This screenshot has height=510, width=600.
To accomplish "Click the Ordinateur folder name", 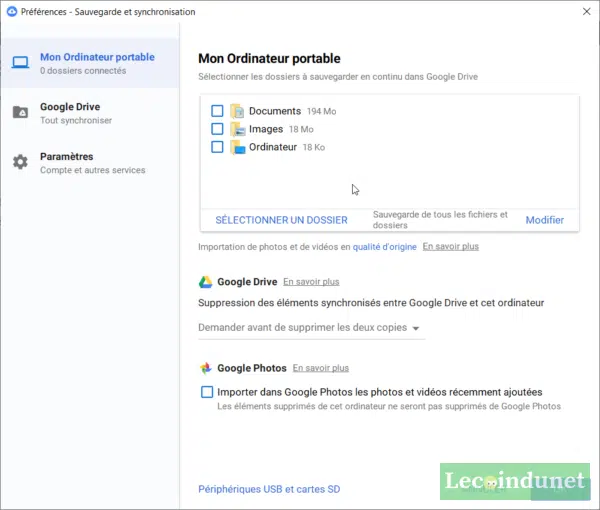I will pyautogui.click(x=273, y=147).
